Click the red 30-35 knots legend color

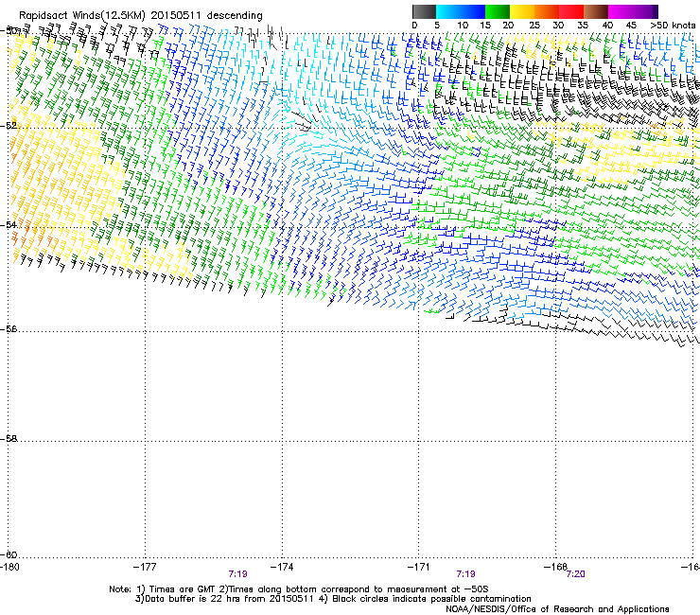click(x=571, y=11)
